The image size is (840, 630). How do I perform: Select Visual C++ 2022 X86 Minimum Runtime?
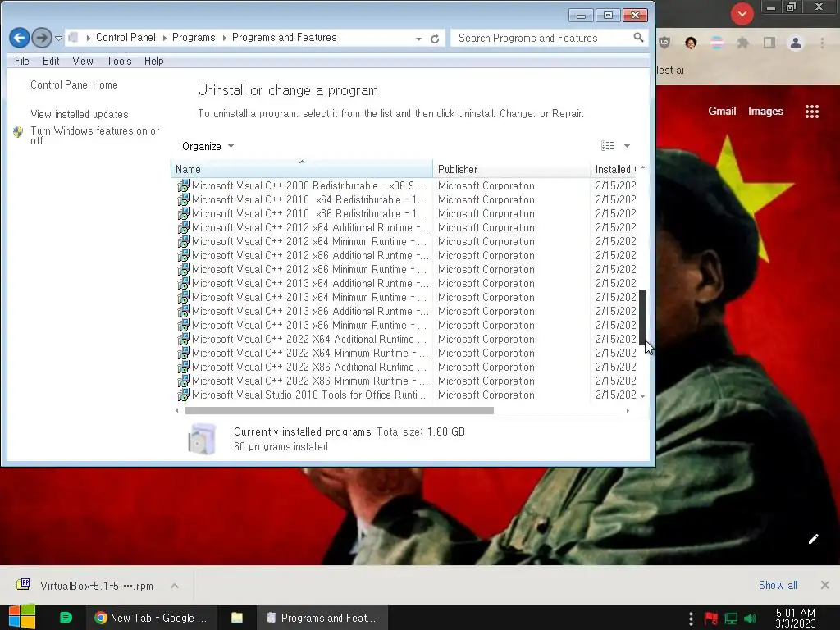pos(405,381)
